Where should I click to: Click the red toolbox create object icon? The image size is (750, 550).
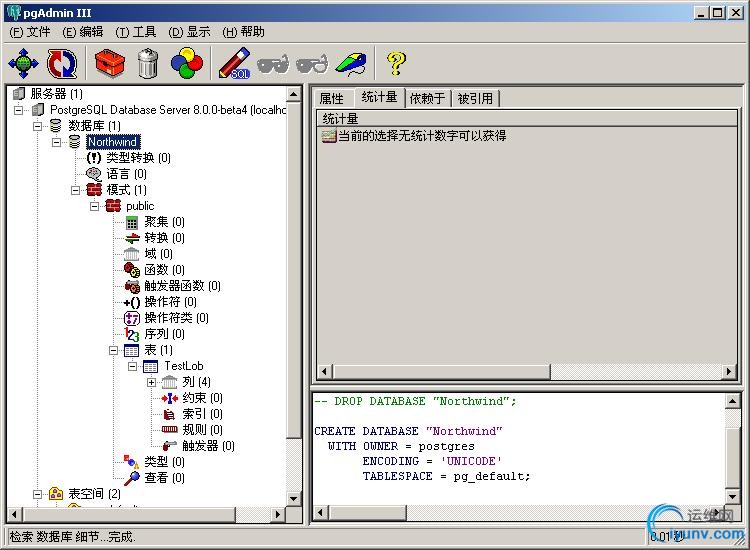click(x=110, y=63)
